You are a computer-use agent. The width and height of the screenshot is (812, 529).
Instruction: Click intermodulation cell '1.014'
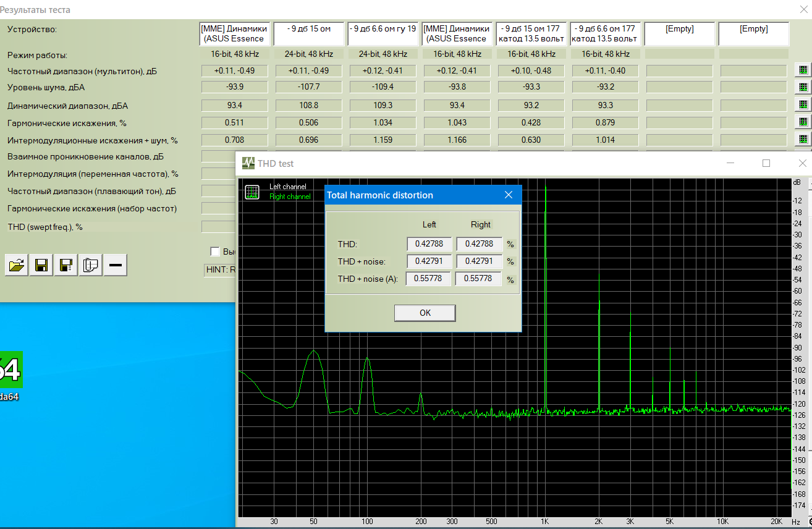[606, 140]
